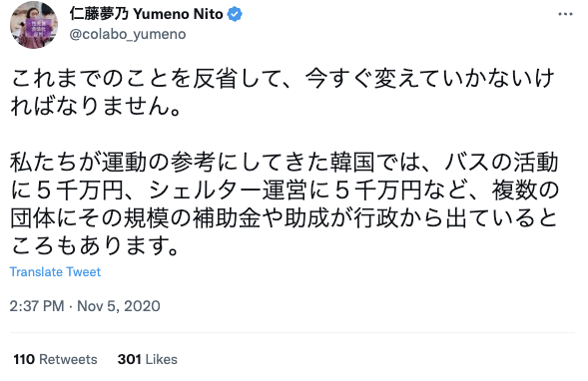Click the text line mentioning シェルター運営
The width and height of the screenshot is (588, 381).
(285, 190)
